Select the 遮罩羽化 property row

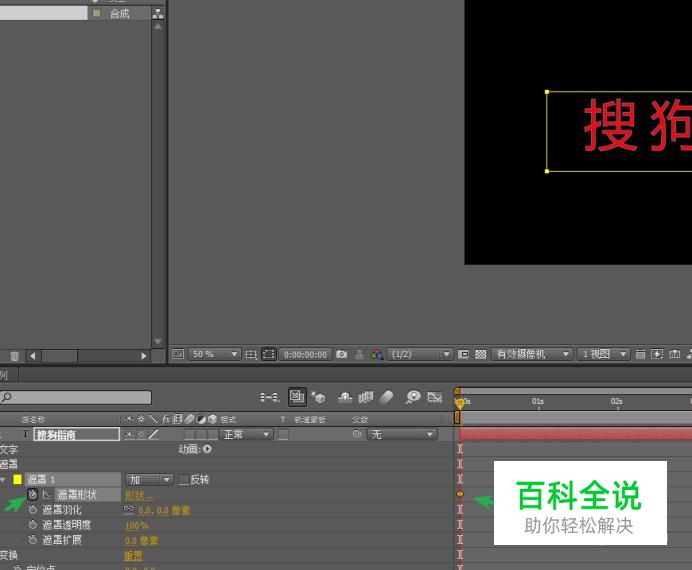click(62, 510)
